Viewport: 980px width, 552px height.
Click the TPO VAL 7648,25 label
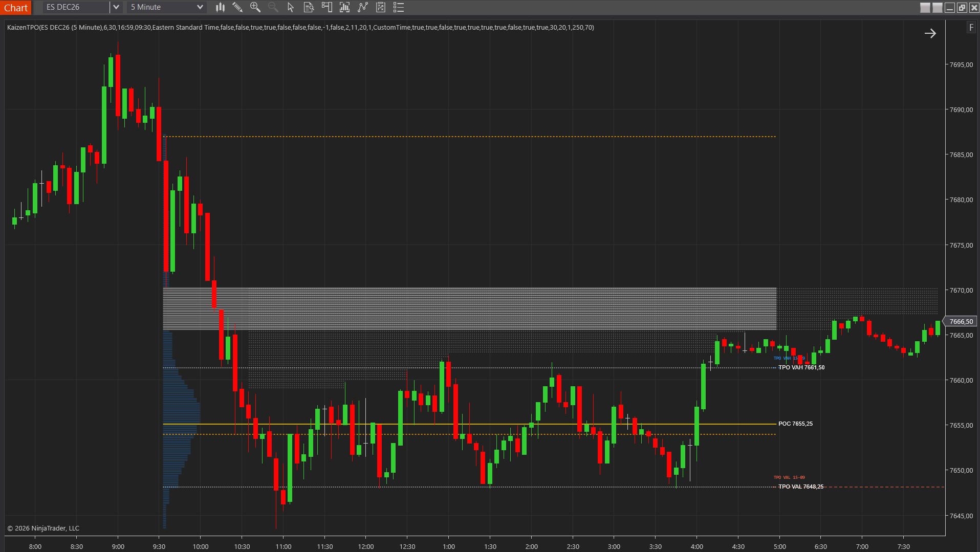[801, 487]
